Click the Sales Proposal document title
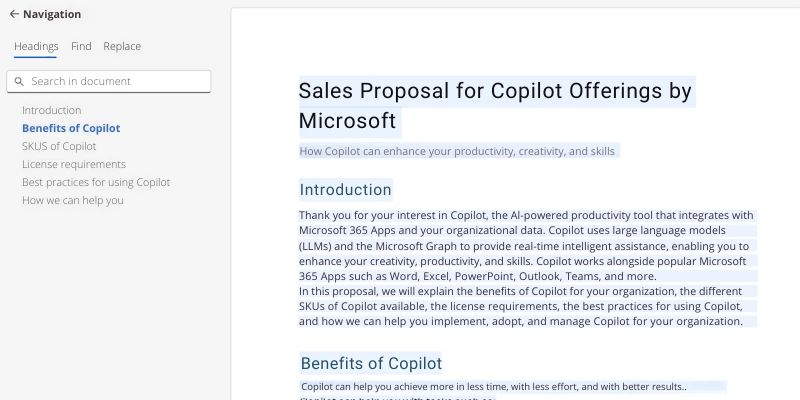This screenshot has height=400, width=800. [495, 106]
